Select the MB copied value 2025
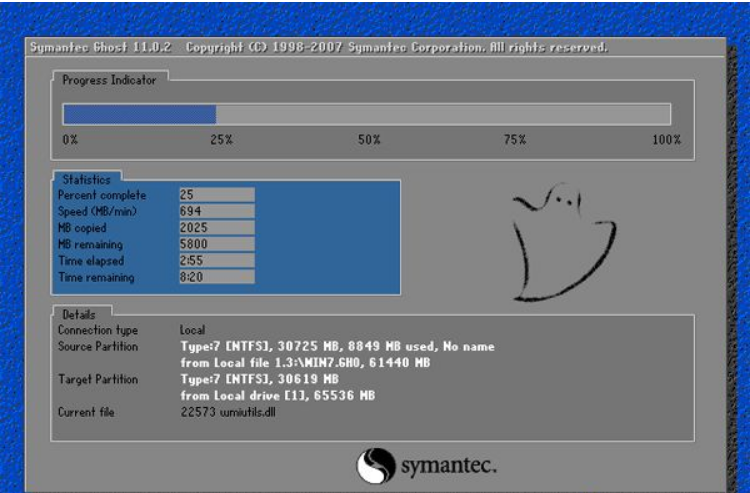The height and width of the screenshot is (493, 750). pyautogui.click(x=216, y=228)
